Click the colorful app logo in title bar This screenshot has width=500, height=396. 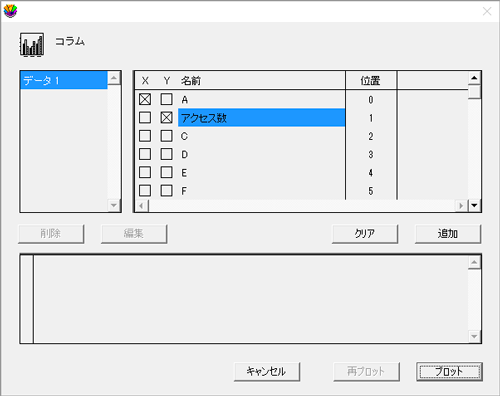[x=10, y=11]
